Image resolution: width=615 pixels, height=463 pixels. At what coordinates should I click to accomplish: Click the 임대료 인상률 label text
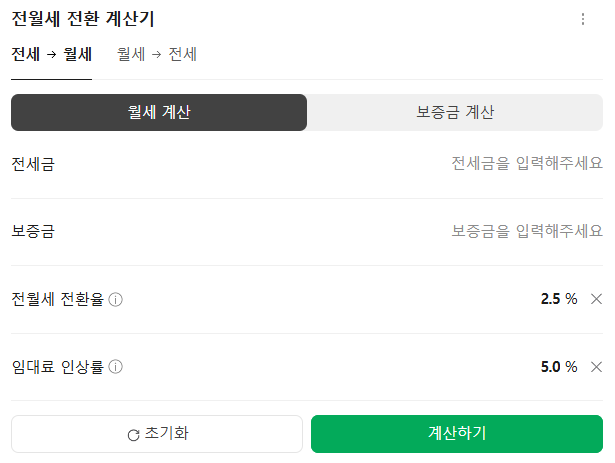[57, 367]
